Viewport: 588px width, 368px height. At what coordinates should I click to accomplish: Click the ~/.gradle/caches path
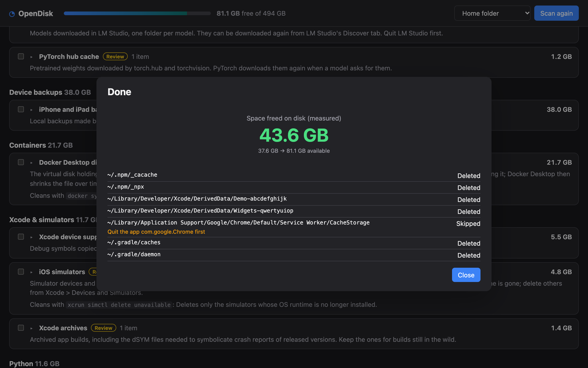point(134,242)
